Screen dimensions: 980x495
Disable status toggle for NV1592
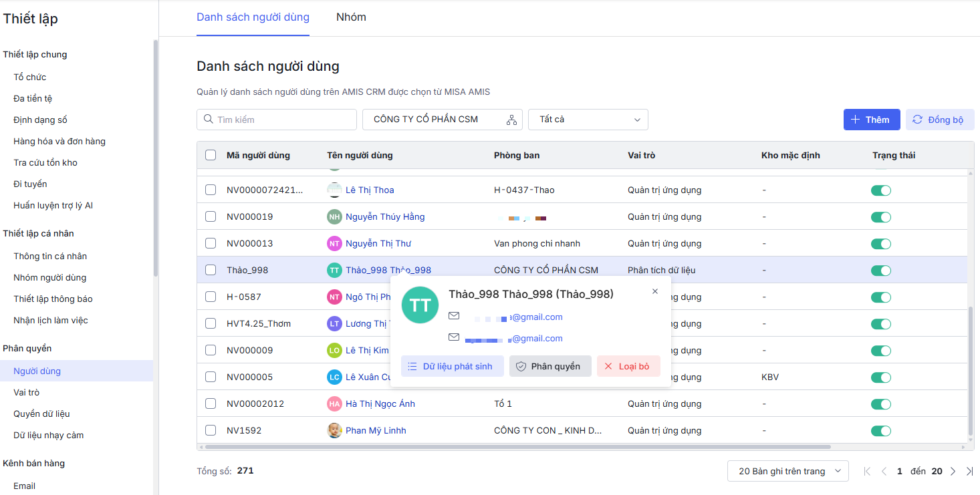[x=881, y=431]
